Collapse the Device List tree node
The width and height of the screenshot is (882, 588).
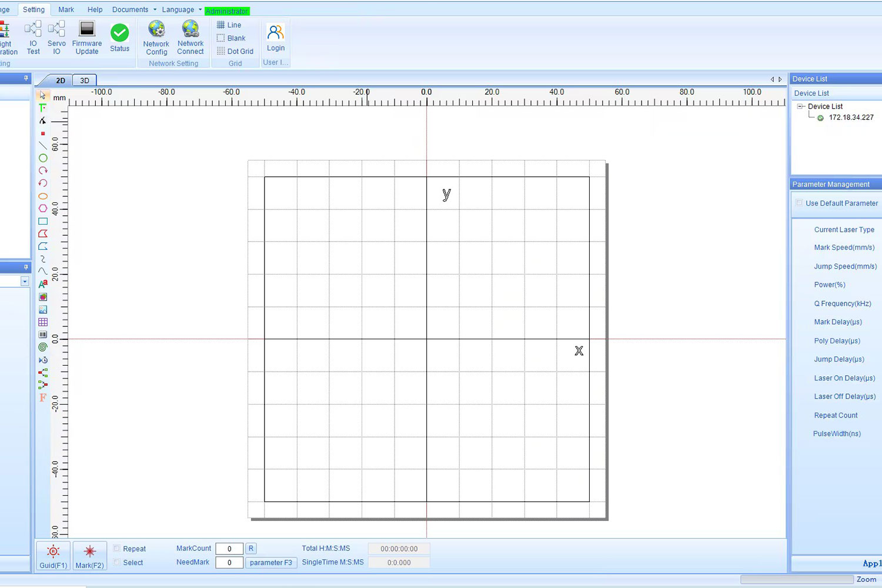tap(800, 106)
